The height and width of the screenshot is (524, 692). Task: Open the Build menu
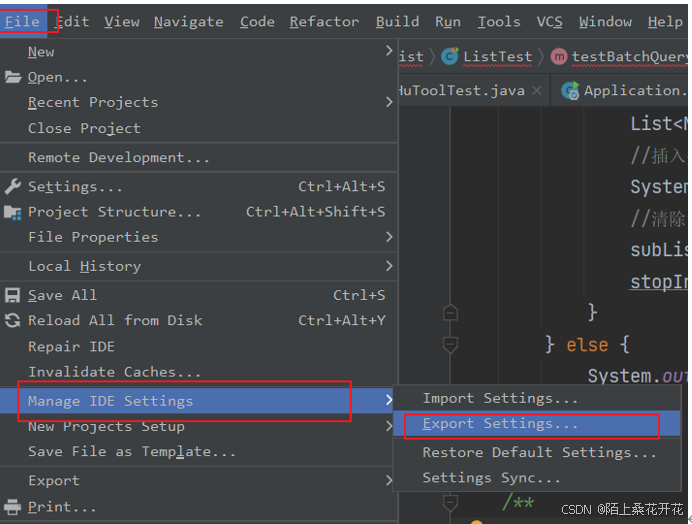[397, 21]
